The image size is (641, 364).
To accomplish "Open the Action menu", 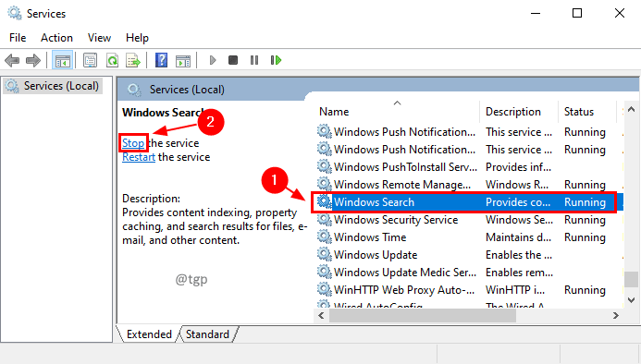I will (x=56, y=38).
